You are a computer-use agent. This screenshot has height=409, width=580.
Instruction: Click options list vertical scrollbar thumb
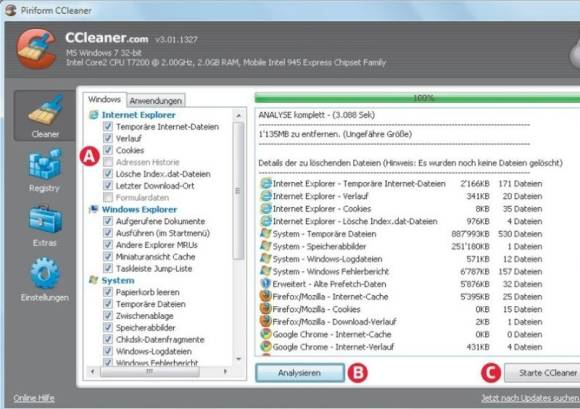239,191
